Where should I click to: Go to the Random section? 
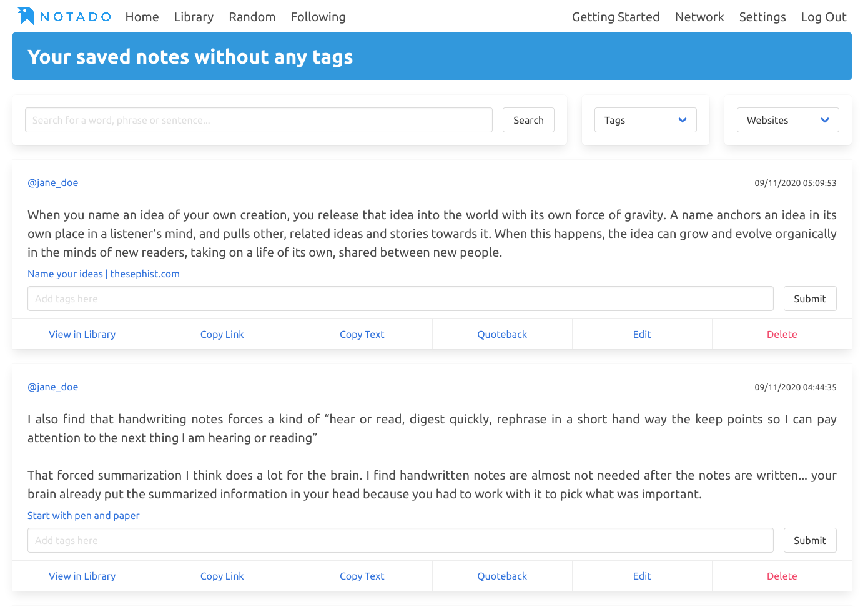[252, 17]
